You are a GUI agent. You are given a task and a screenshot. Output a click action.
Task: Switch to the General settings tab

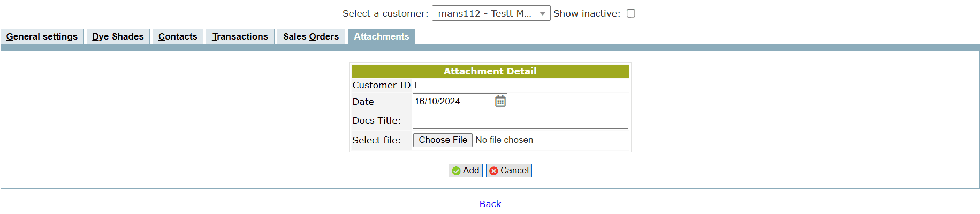tap(42, 36)
